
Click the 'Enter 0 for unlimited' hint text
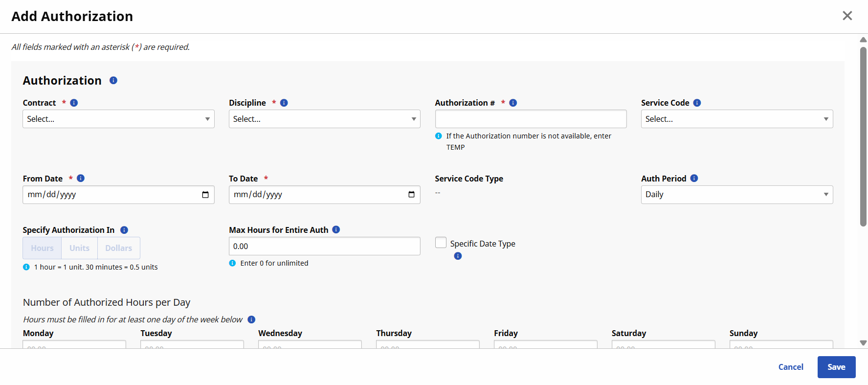point(274,263)
